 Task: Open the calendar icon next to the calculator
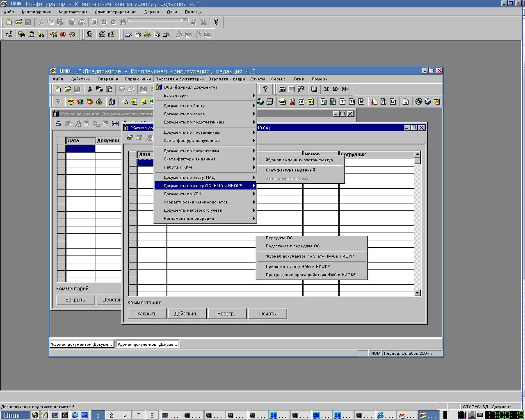pos(292,89)
